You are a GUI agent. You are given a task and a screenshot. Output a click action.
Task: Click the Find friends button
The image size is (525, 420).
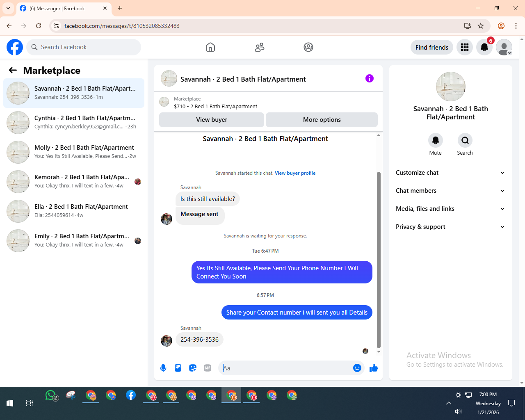pos(432,47)
